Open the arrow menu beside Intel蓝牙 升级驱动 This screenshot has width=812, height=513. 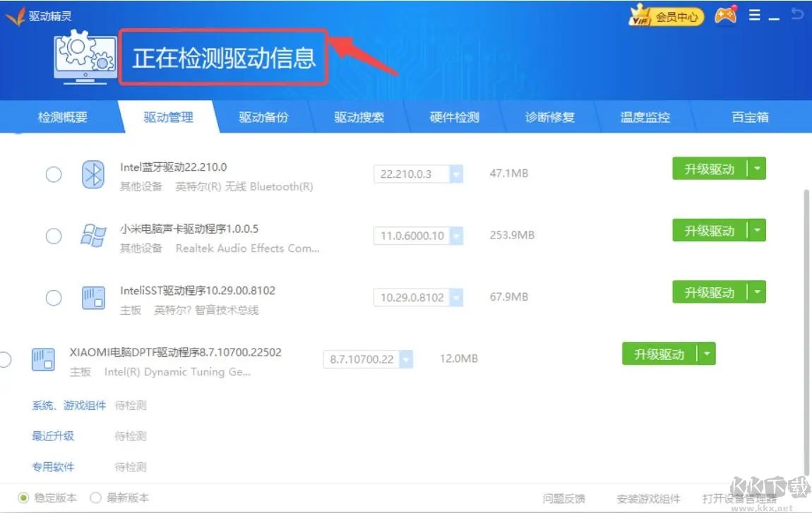[757, 169]
